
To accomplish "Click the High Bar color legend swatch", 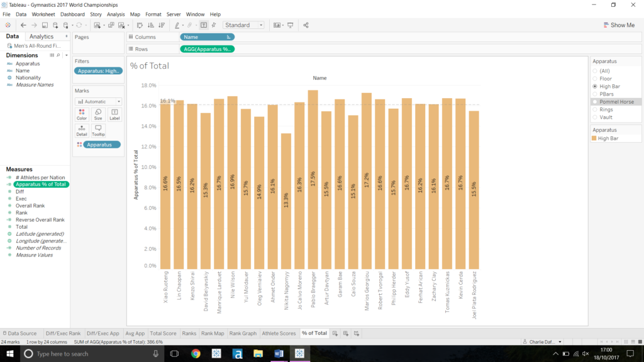I will 594,138.
